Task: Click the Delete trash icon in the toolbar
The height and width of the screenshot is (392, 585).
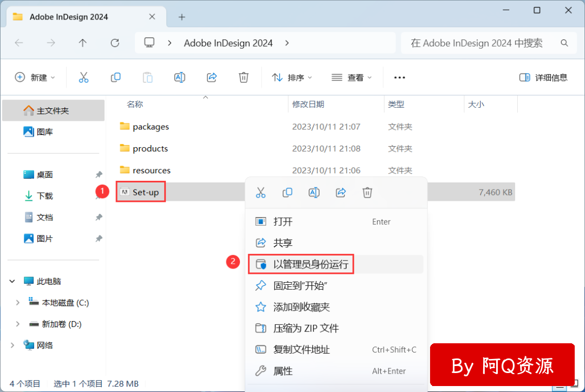Action: 244,77
